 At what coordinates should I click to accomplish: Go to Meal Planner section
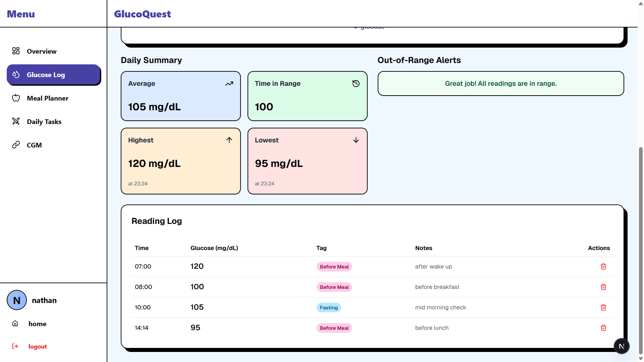pos(47,98)
